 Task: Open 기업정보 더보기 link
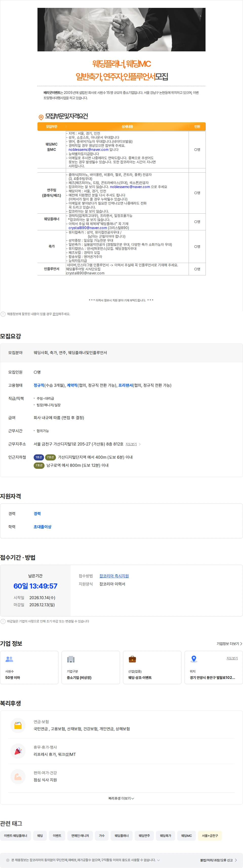229,643
